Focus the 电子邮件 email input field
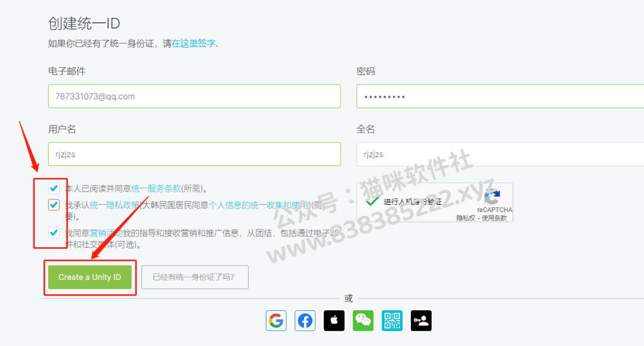 [x=194, y=96]
